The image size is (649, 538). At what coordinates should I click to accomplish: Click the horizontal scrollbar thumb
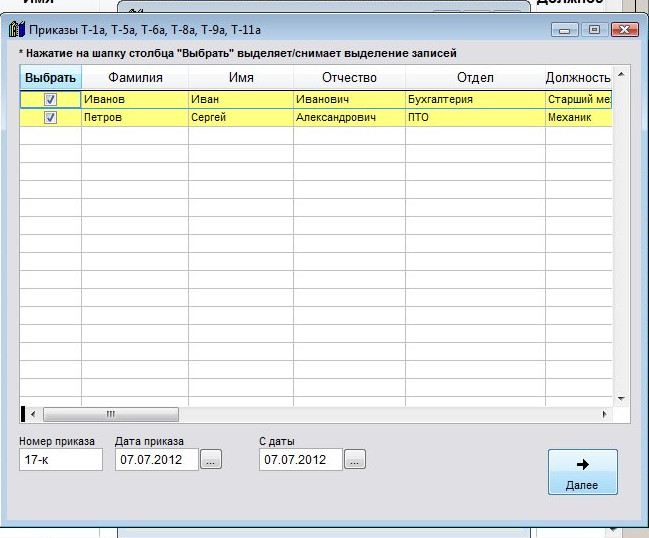coord(111,414)
